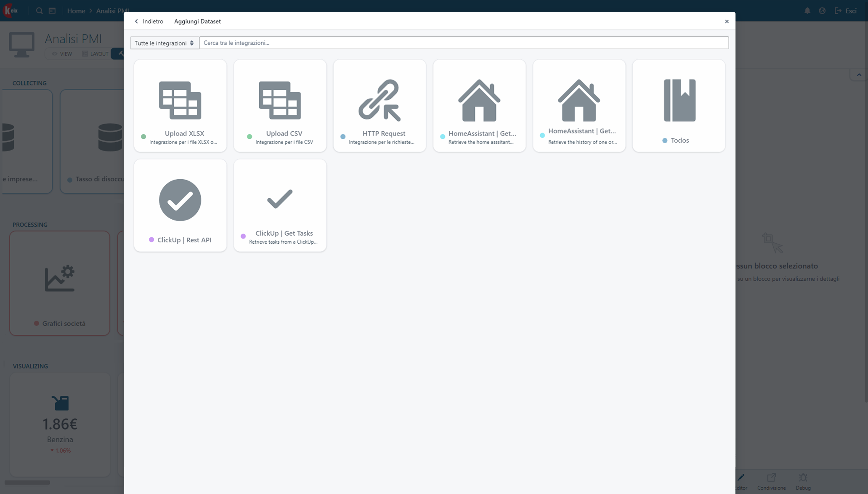This screenshot has width=868, height=494.
Task: Click the globe language icon
Action: click(x=822, y=11)
